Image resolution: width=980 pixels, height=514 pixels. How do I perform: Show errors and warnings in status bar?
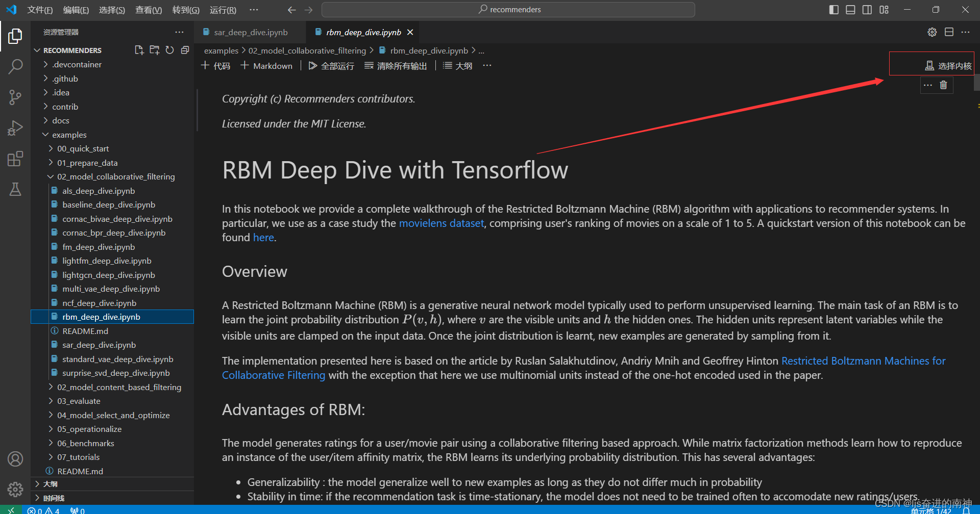(x=43, y=510)
